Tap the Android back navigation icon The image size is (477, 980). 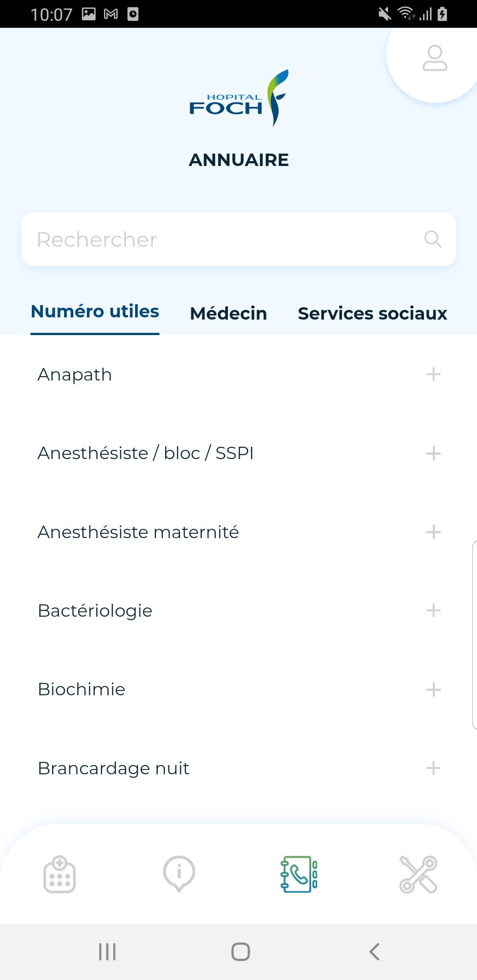374,951
